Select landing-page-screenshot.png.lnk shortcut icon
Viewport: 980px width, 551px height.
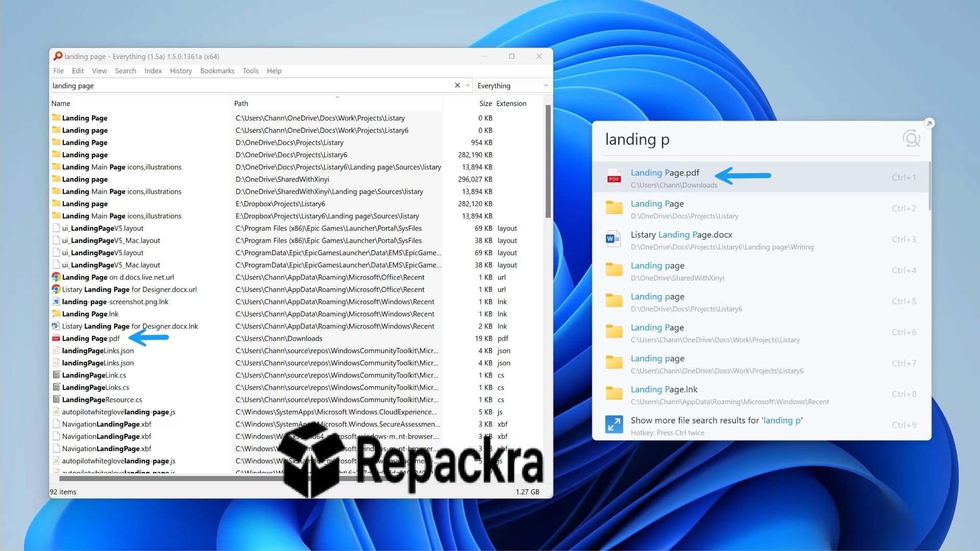pyautogui.click(x=56, y=302)
